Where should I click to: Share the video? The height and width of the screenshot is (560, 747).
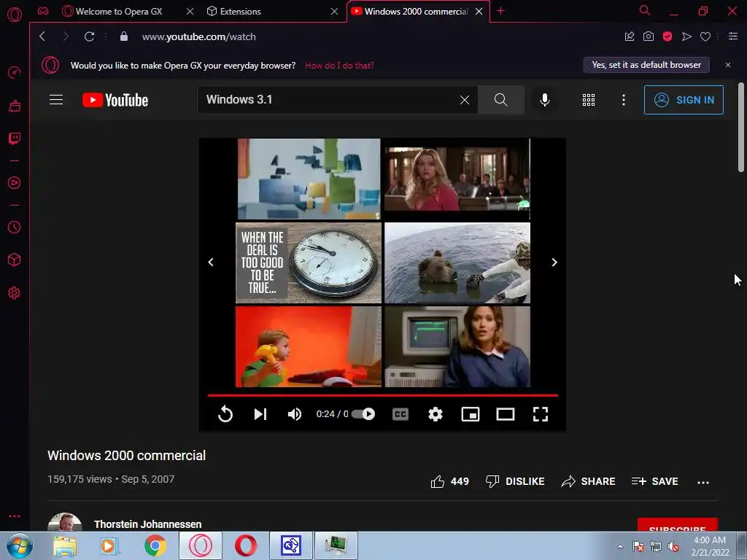(589, 481)
